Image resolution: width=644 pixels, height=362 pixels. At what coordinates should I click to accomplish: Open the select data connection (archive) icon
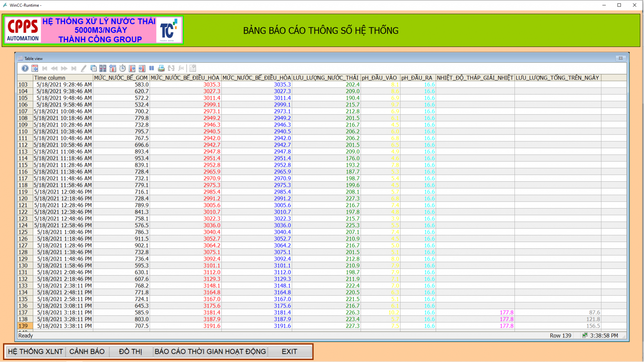click(103, 68)
